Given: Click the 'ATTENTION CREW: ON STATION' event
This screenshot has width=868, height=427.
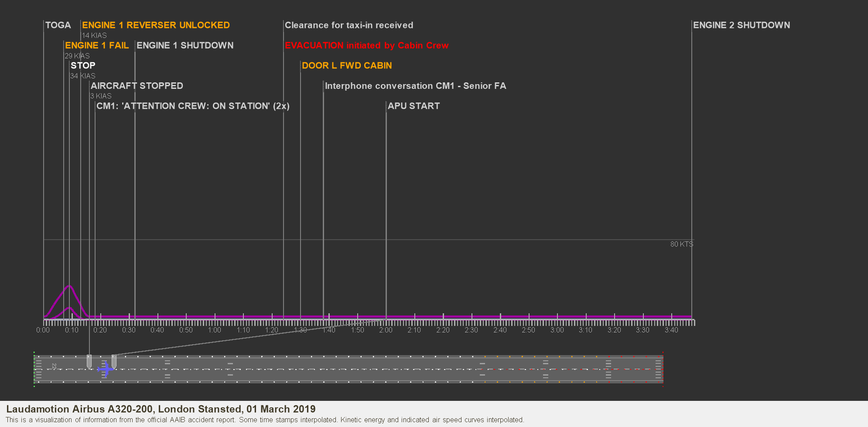Looking at the screenshot, I should pos(193,106).
